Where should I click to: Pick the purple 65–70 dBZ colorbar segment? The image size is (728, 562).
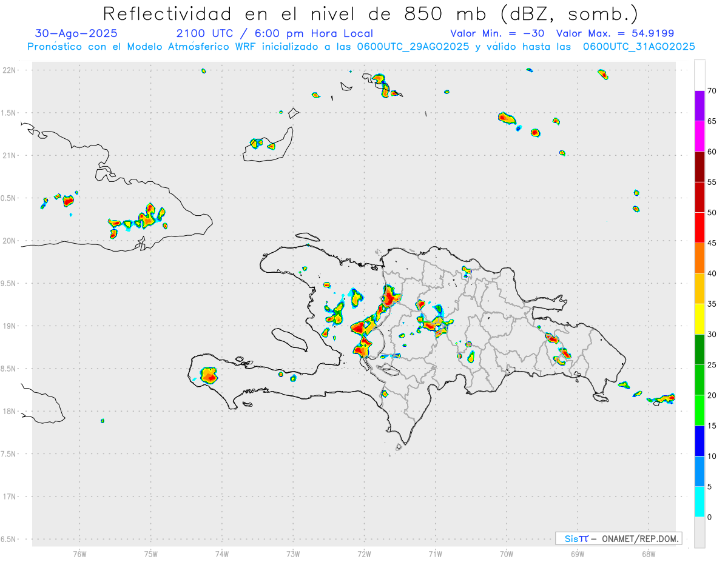coord(699,105)
